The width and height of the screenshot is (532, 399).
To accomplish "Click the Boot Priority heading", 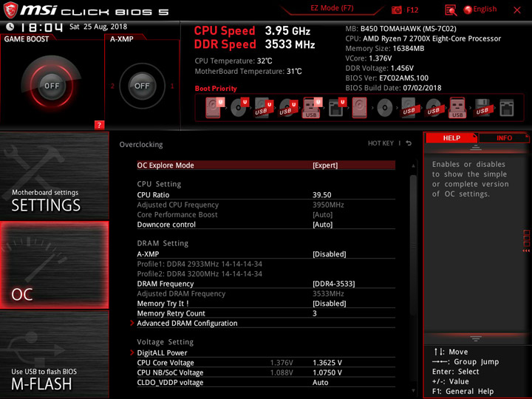I will pyautogui.click(x=216, y=89).
